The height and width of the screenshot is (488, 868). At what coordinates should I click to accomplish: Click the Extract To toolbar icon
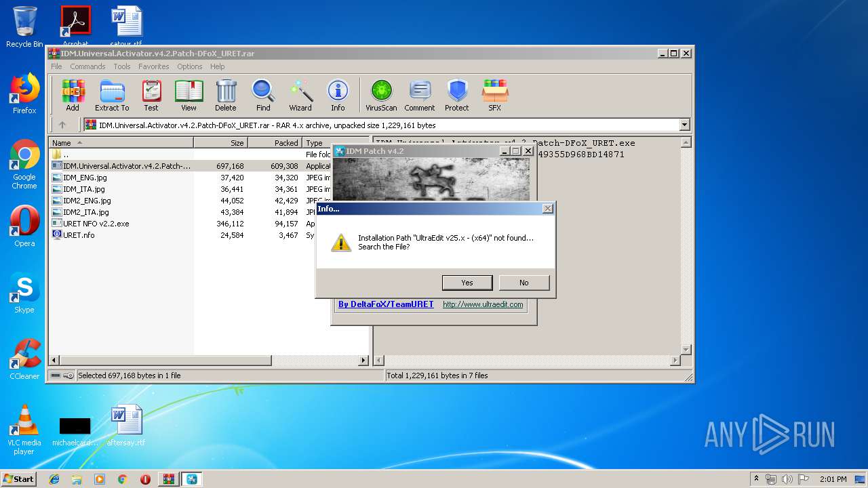click(x=112, y=95)
